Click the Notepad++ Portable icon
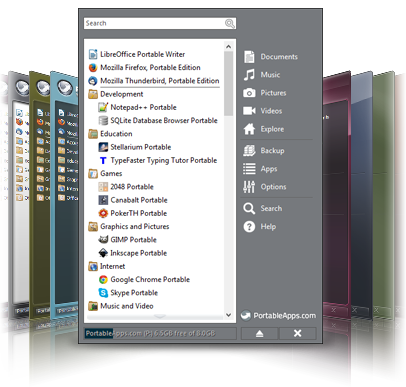The width and height of the screenshot is (406, 387). click(x=103, y=107)
